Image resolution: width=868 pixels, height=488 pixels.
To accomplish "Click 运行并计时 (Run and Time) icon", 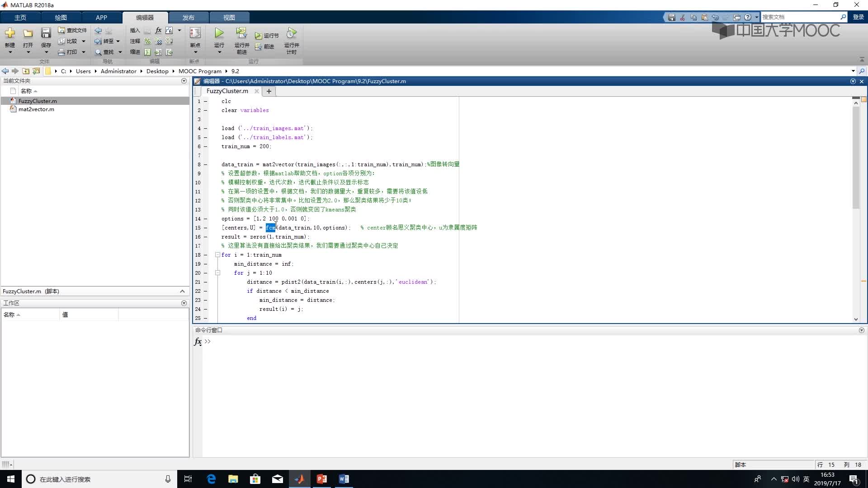I will click(292, 33).
